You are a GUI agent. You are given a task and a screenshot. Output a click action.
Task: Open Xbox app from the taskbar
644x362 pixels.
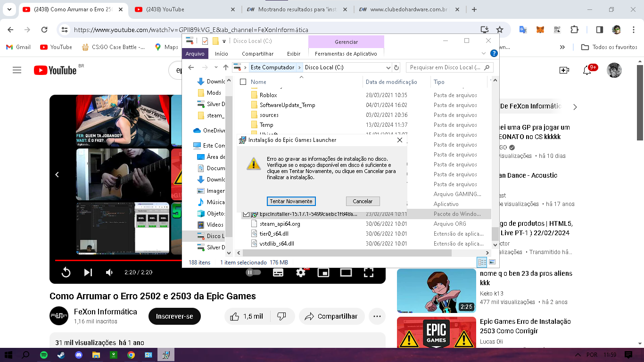click(114, 355)
